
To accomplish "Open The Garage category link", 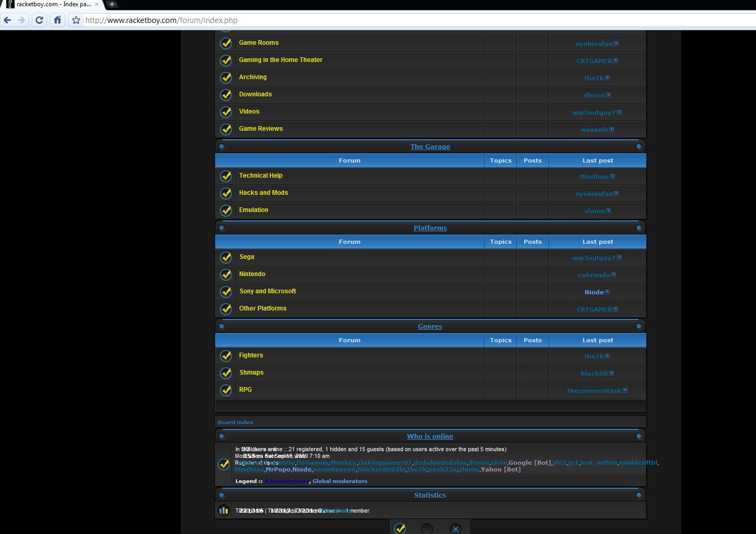I will click(x=430, y=147).
